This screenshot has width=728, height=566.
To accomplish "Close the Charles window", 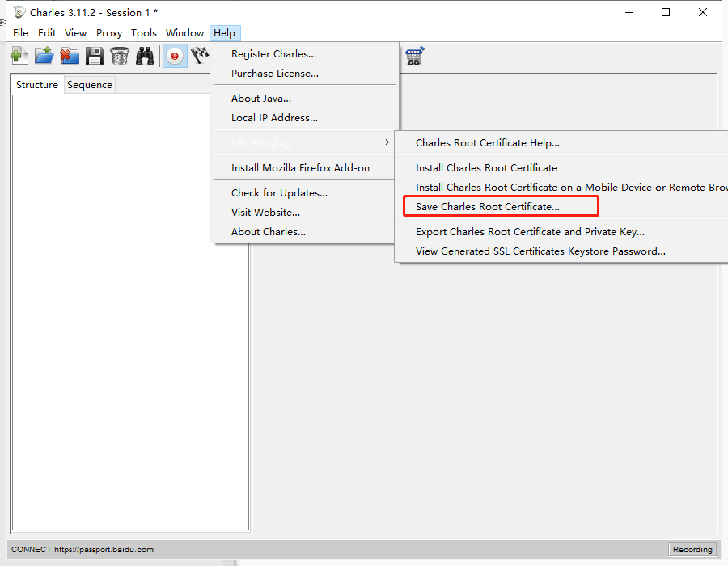I will 702,12.
